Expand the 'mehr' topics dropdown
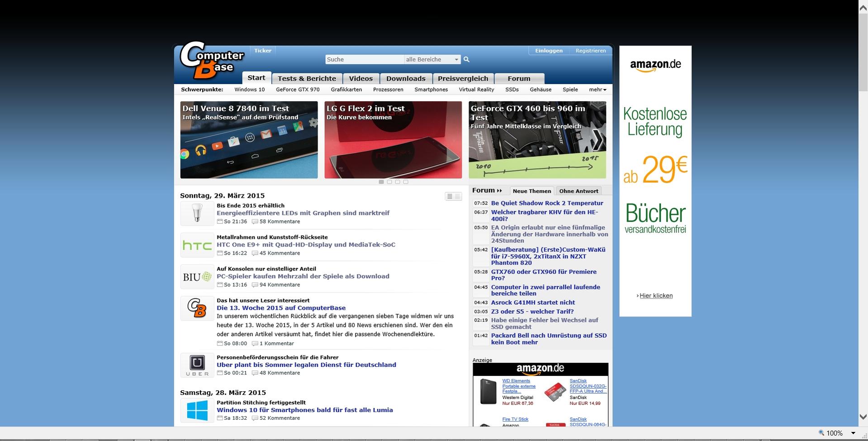The width and height of the screenshot is (868, 441). point(598,90)
